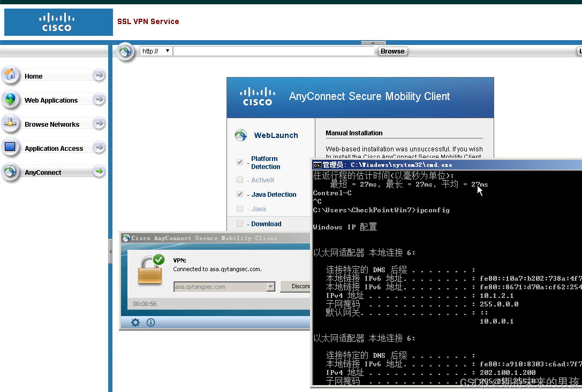The height and width of the screenshot is (392, 582).
Task: Toggle the Java Detection checkbox
Action: 240,194
